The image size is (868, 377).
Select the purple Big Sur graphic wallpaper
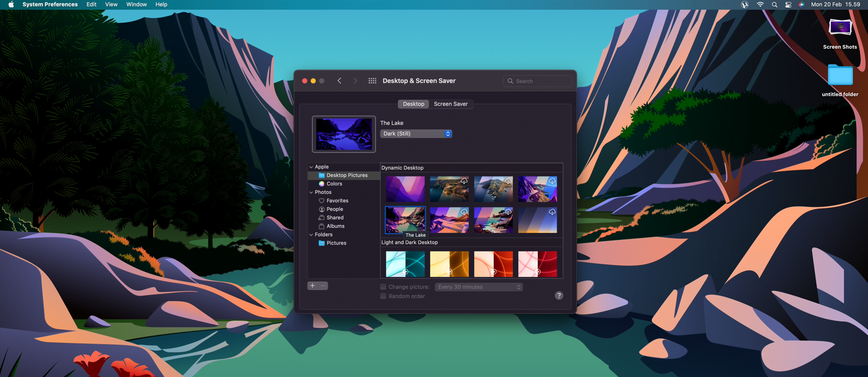(x=405, y=189)
